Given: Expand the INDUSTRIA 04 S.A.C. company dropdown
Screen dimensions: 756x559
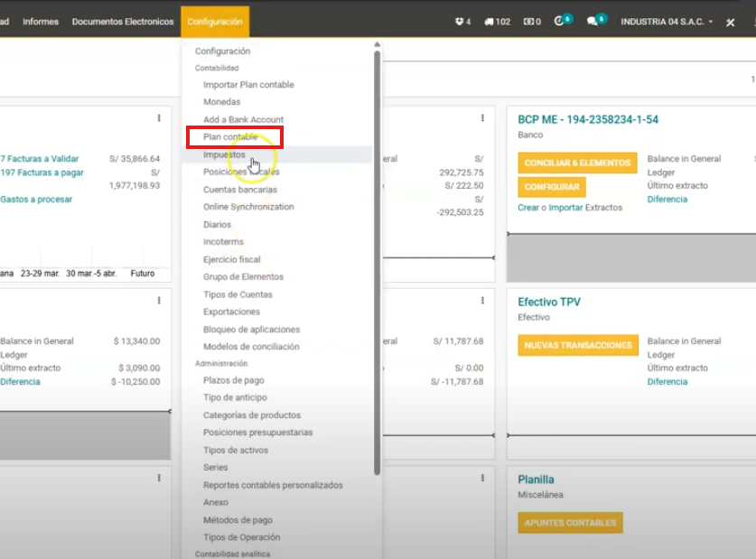Looking at the screenshot, I should click(x=667, y=22).
